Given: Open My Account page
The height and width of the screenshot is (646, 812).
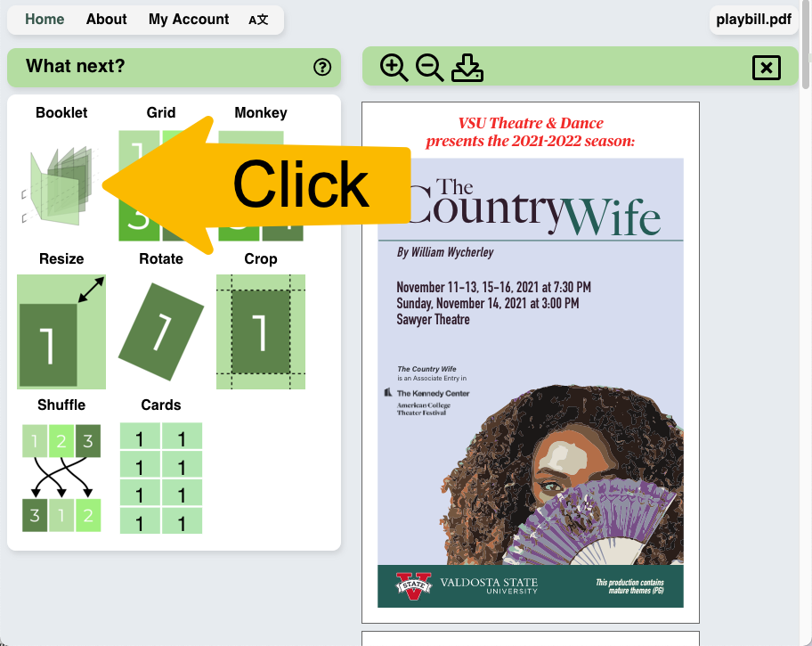Looking at the screenshot, I should pyautogui.click(x=189, y=20).
